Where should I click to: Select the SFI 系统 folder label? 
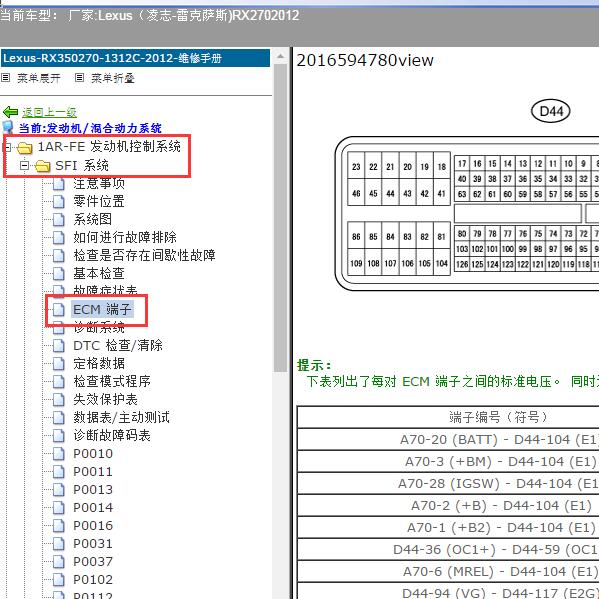(82, 165)
